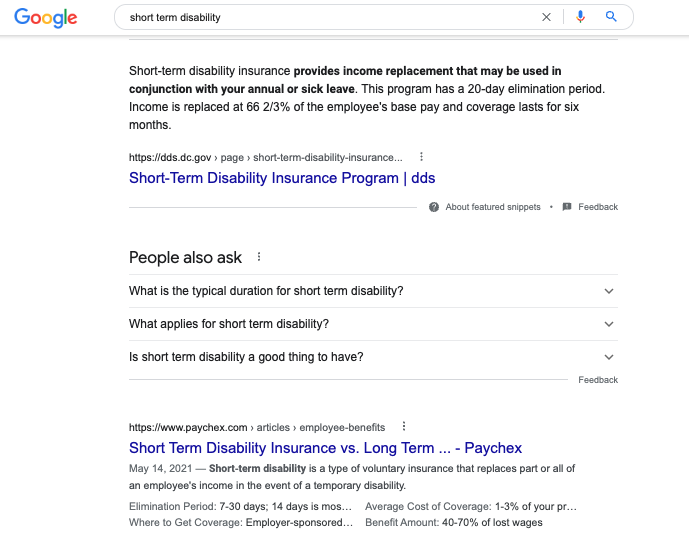Click the Google logo
The image size is (689, 552).
click(46, 17)
